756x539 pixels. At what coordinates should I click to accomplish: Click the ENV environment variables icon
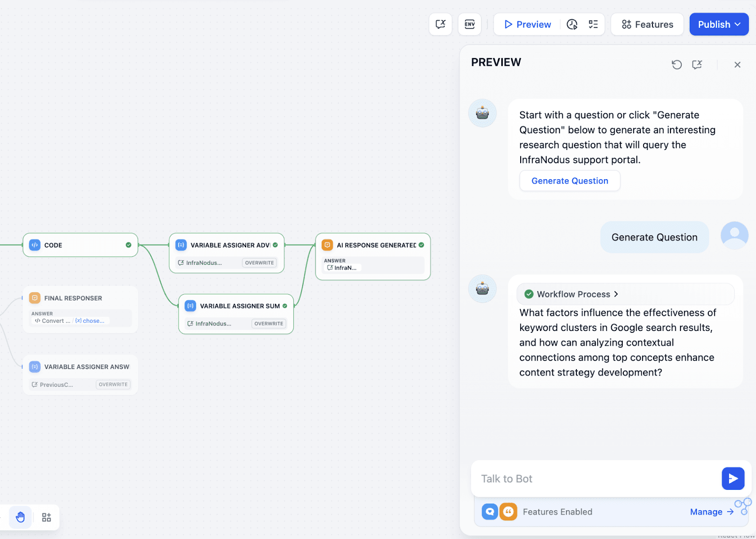click(469, 24)
